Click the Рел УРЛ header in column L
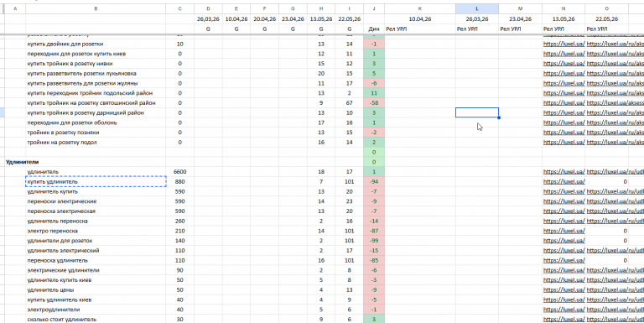 pyautogui.click(x=477, y=29)
